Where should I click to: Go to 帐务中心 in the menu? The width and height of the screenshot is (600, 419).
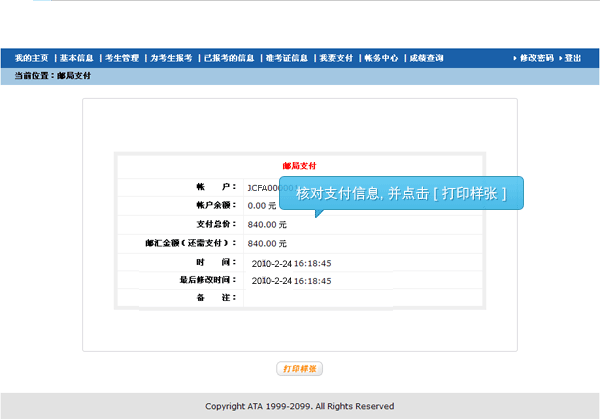382,58
